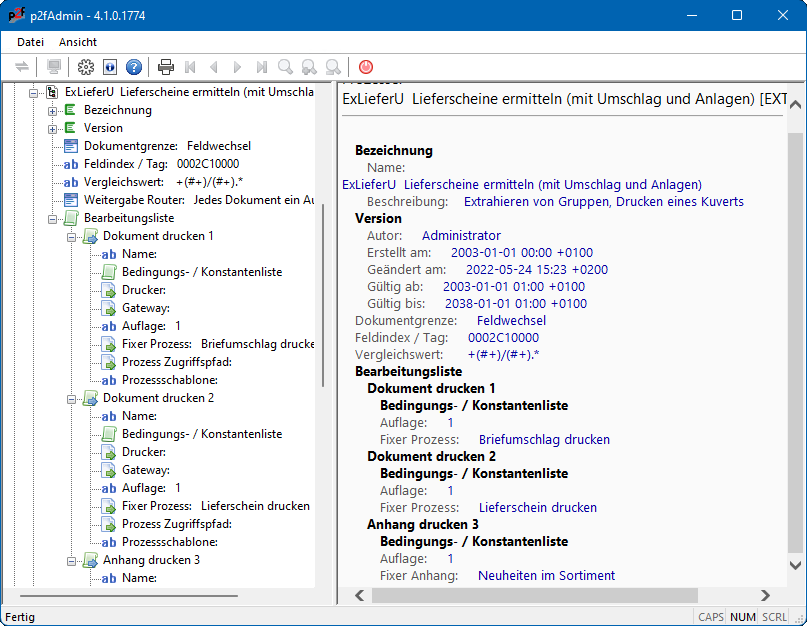Collapse the Dokument drucken 2 node

point(72,398)
